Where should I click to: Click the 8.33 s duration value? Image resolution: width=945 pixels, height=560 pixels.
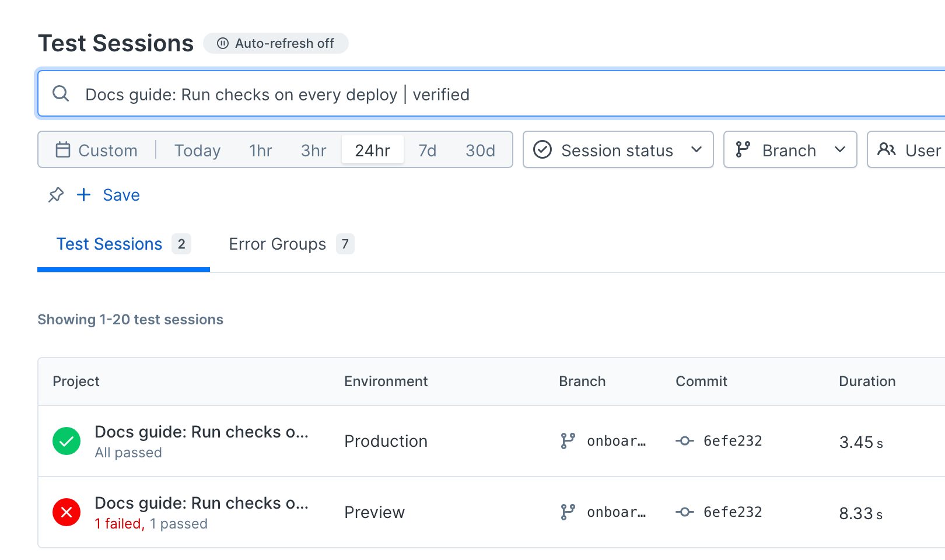click(861, 513)
